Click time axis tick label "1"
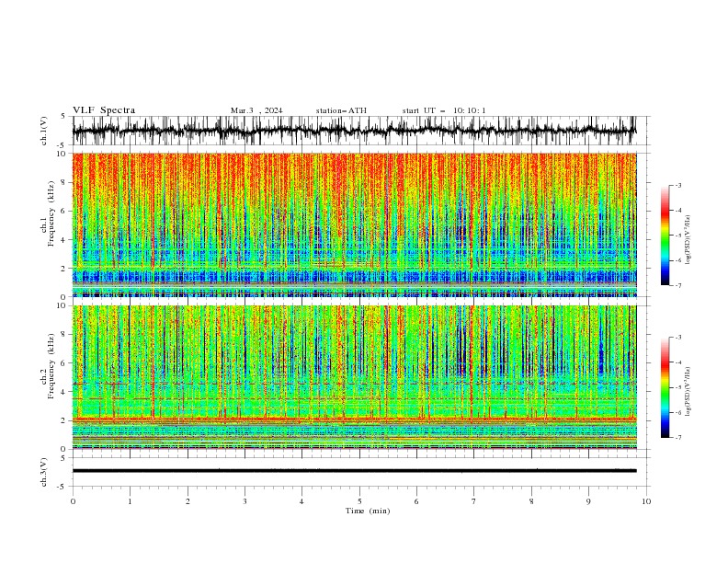 pos(130,501)
